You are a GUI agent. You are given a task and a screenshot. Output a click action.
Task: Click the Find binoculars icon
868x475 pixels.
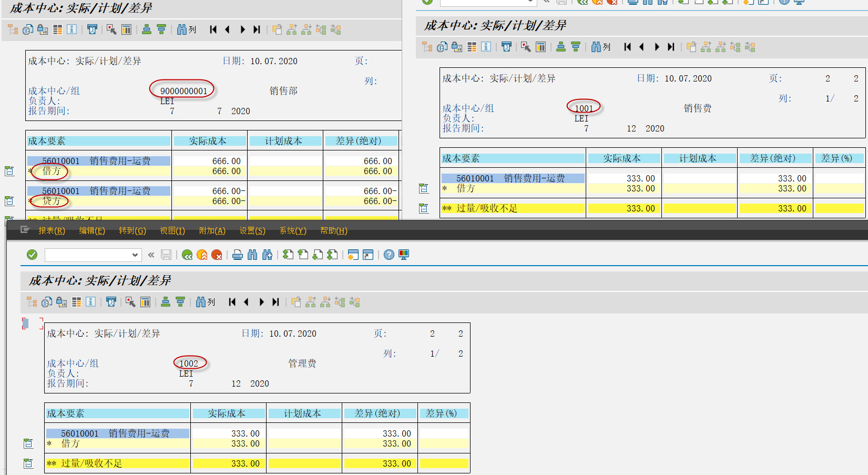(253, 255)
